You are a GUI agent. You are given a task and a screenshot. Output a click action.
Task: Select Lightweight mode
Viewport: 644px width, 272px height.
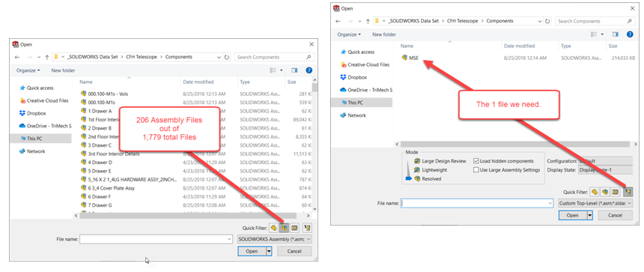pyautogui.click(x=431, y=169)
